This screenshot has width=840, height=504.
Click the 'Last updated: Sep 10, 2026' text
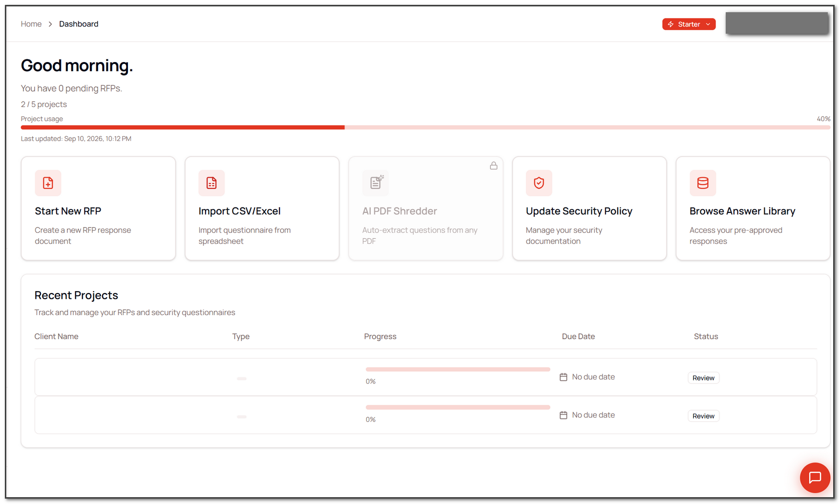pyautogui.click(x=76, y=139)
